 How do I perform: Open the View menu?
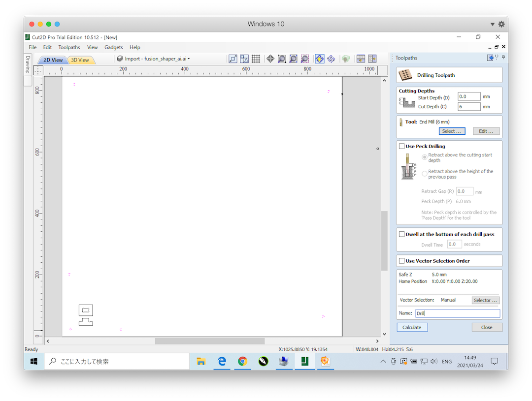pyautogui.click(x=92, y=47)
